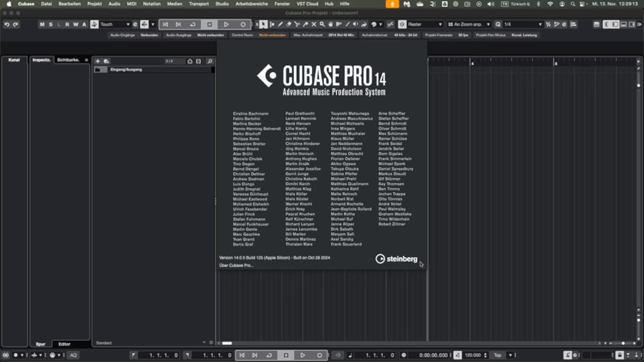644x362 pixels.
Task: Click the 'Über Cubase Pro...' link
Action: pos(236,265)
